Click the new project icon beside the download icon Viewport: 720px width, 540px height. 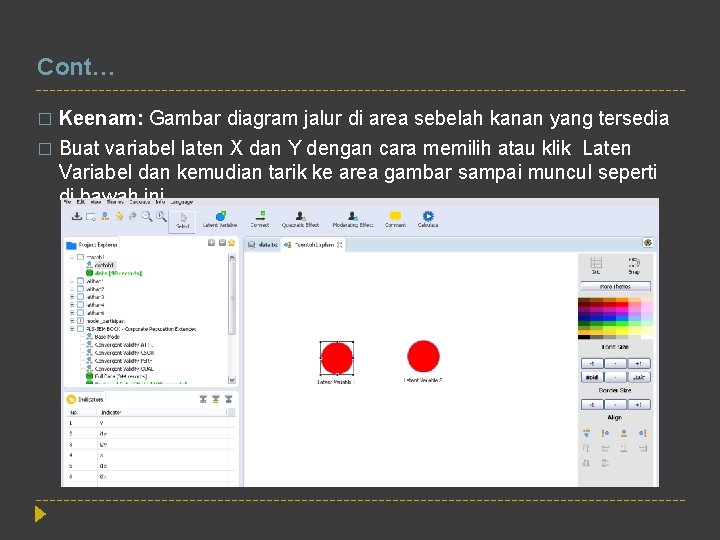point(91,217)
